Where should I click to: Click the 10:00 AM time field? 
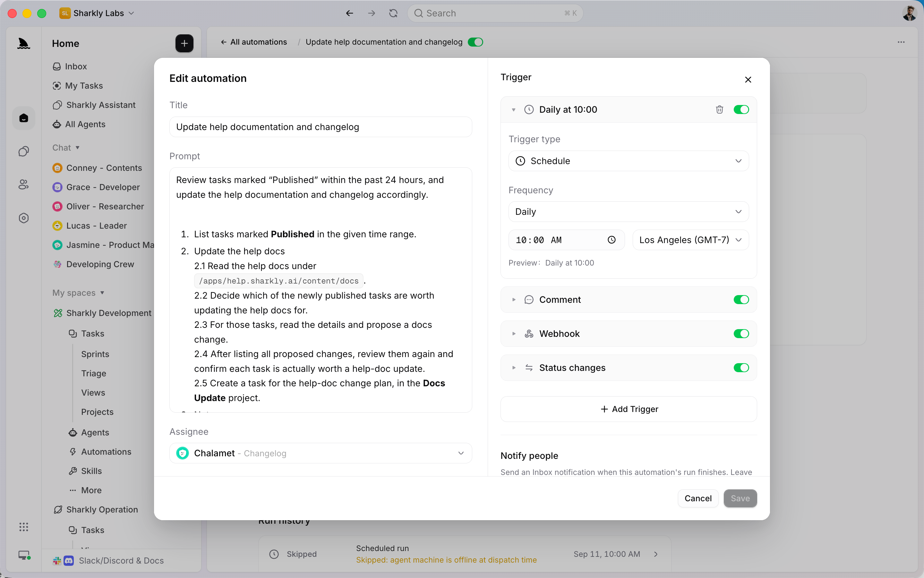click(x=566, y=240)
